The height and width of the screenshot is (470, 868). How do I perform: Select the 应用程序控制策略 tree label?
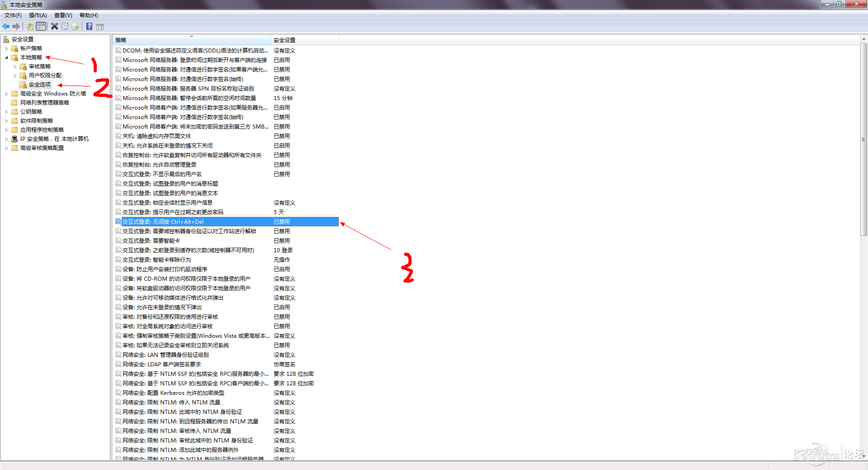pyautogui.click(x=42, y=130)
